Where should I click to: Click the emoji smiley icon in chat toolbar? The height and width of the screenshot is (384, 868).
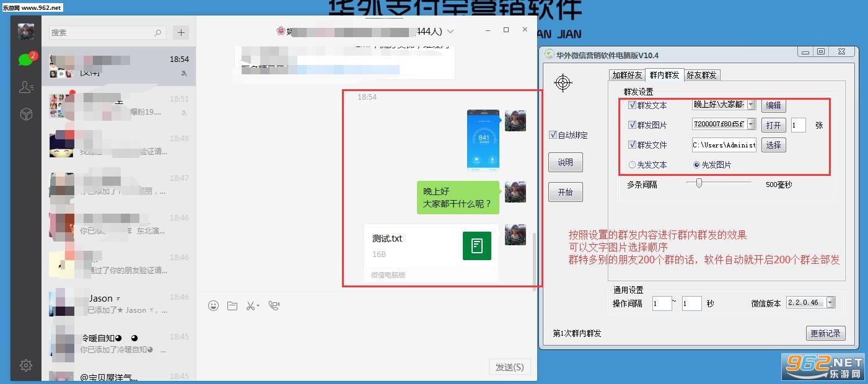tap(214, 305)
